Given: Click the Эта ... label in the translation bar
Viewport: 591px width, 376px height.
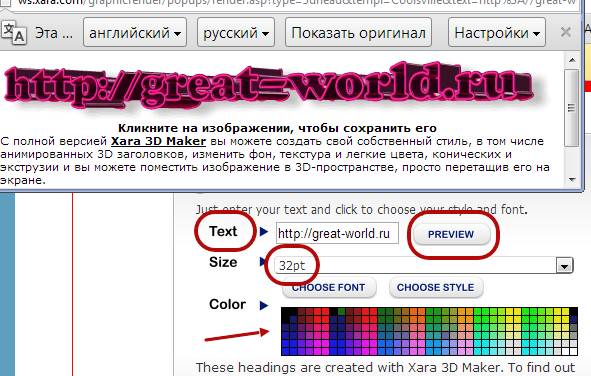Looking at the screenshot, I should pos(54,33).
